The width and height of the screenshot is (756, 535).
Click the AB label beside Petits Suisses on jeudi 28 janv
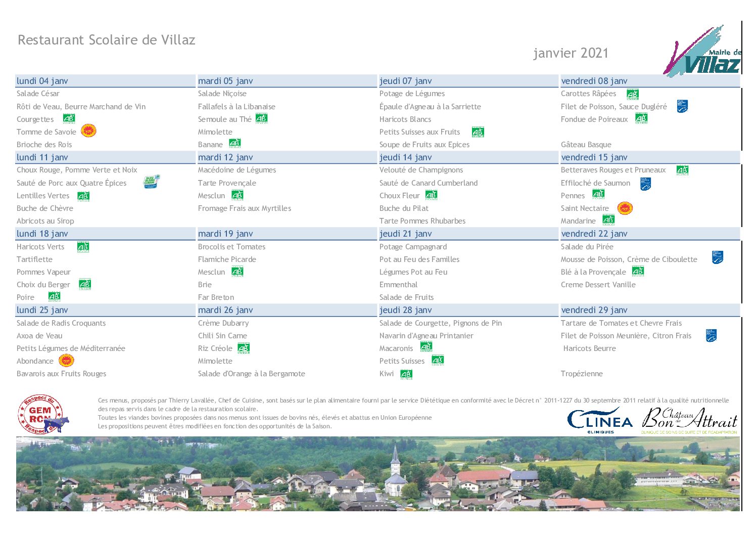438,360
